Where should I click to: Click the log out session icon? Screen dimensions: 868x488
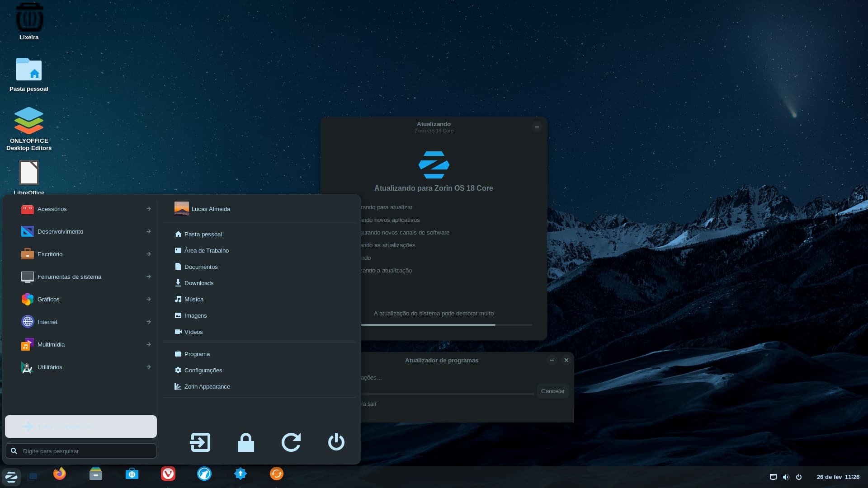[x=200, y=442]
